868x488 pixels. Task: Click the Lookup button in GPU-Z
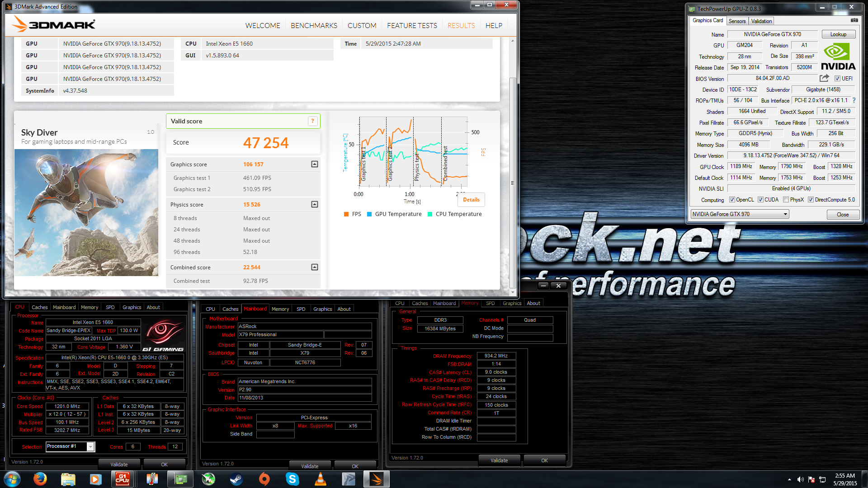point(838,34)
